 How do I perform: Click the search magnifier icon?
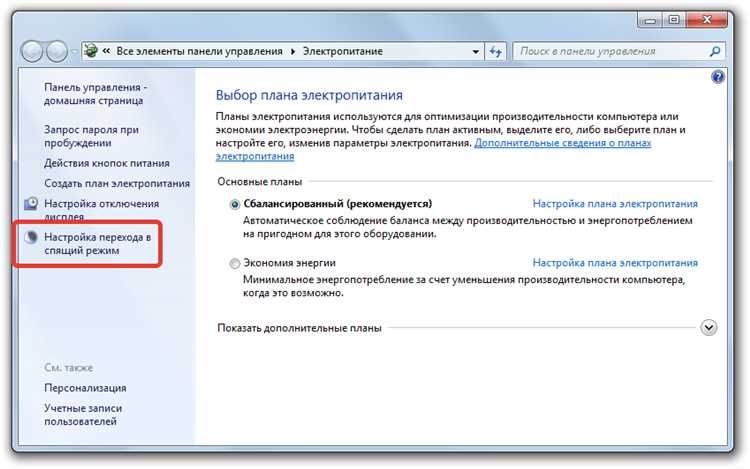pos(715,51)
